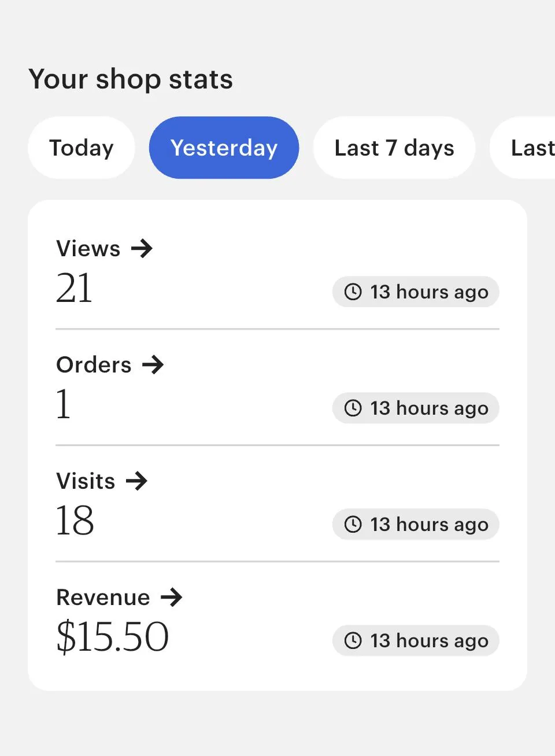This screenshot has height=756, width=555.
Task: Open the Views stat label
Action: 88,249
